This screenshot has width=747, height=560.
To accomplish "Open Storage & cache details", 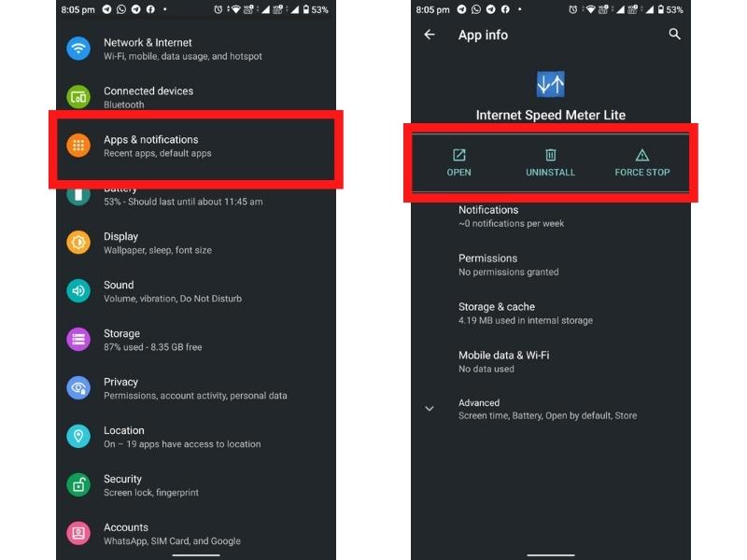I will (x=551, y=314).
